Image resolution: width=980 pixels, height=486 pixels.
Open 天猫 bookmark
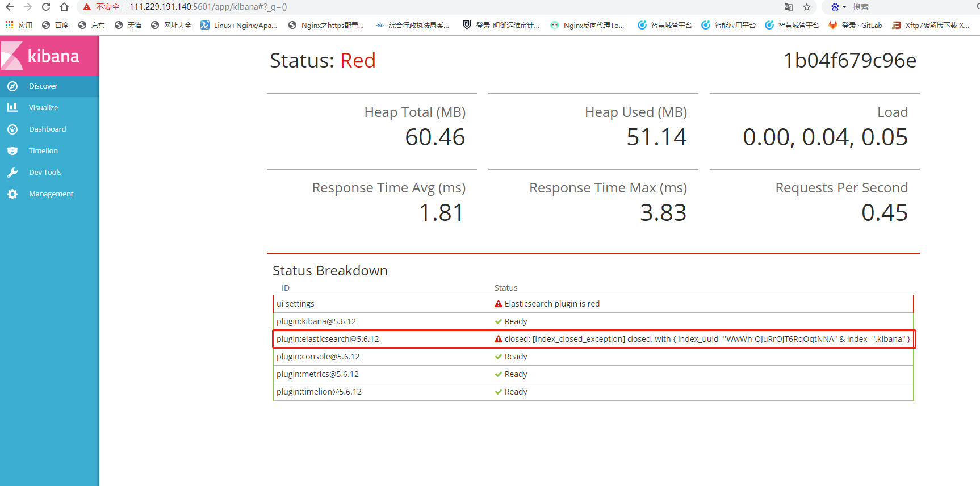coord(128,25)
